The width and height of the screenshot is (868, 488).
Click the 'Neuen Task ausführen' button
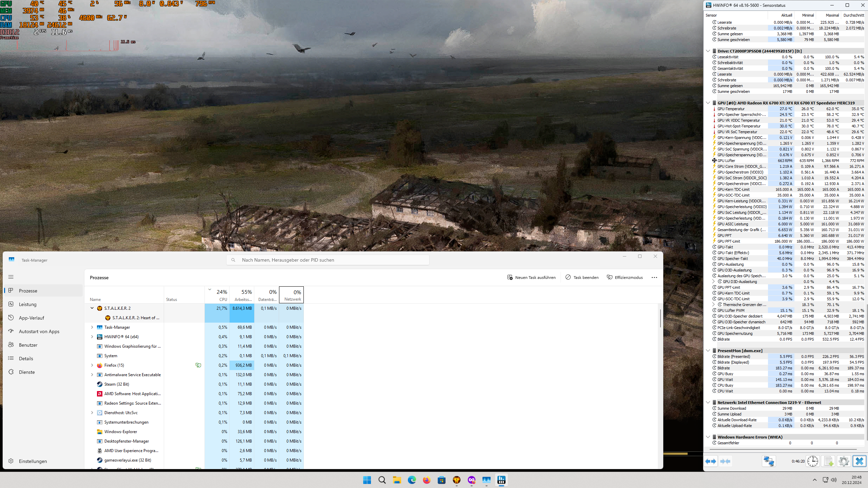pos(531,277)
